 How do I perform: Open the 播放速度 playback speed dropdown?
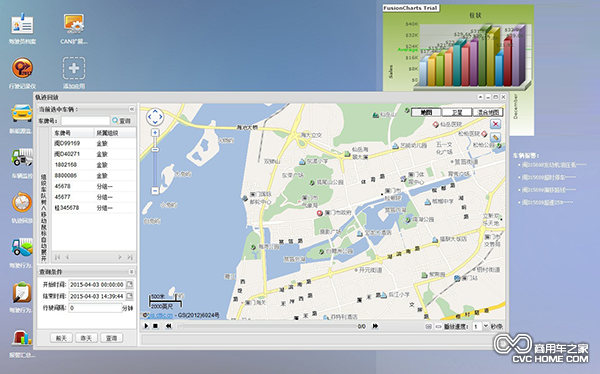point(486,326)
